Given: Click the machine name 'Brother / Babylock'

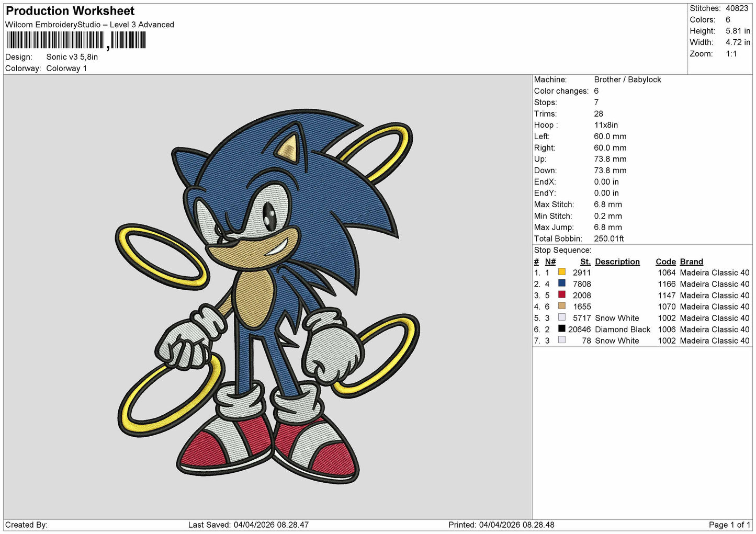Looking at the screenshot, I should pos(627,79).
